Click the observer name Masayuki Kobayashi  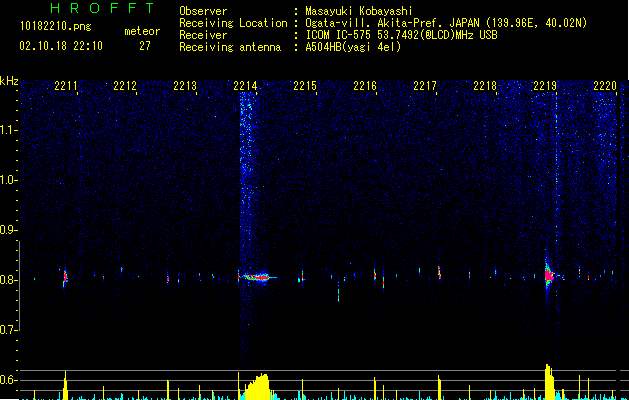[x=359, y=11]
